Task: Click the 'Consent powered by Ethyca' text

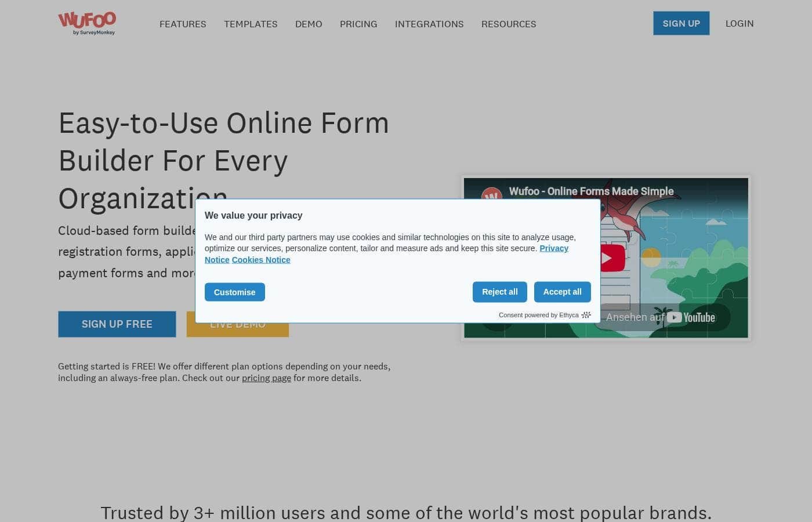Action: click(x=539, y=315)
